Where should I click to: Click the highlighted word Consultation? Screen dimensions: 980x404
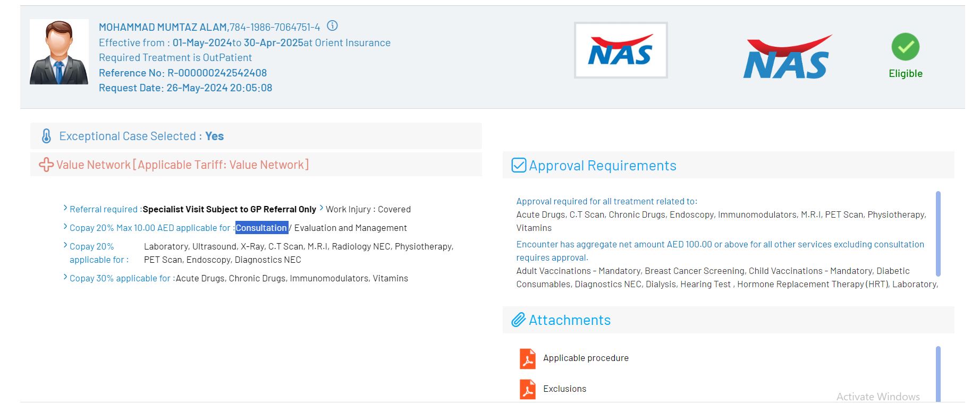(x=261, y=228)
